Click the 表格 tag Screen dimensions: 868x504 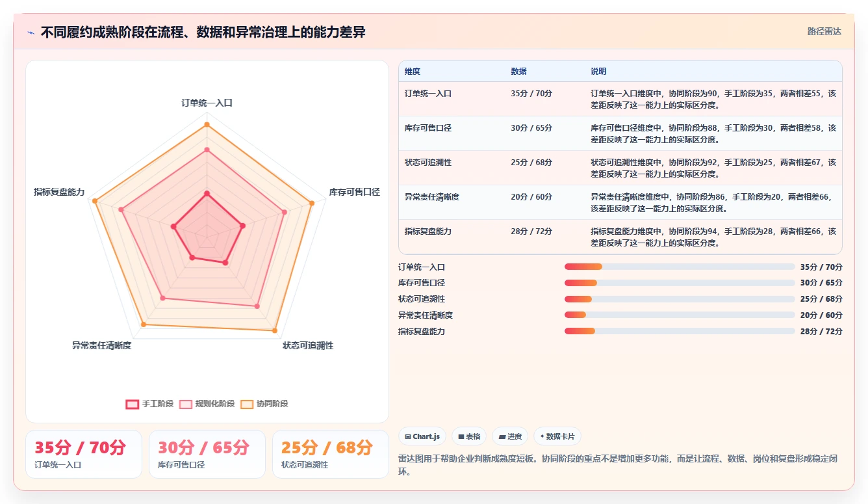(469, 436)
